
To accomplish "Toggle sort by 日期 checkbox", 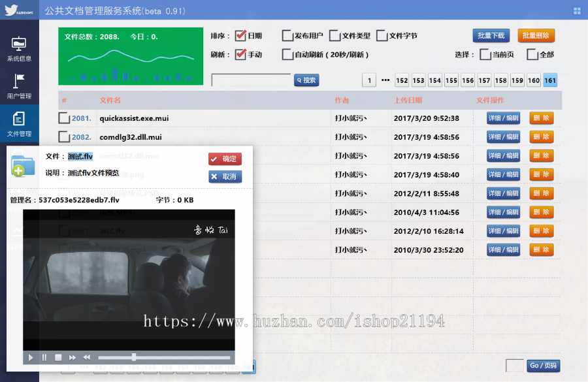I will point(240,36).
